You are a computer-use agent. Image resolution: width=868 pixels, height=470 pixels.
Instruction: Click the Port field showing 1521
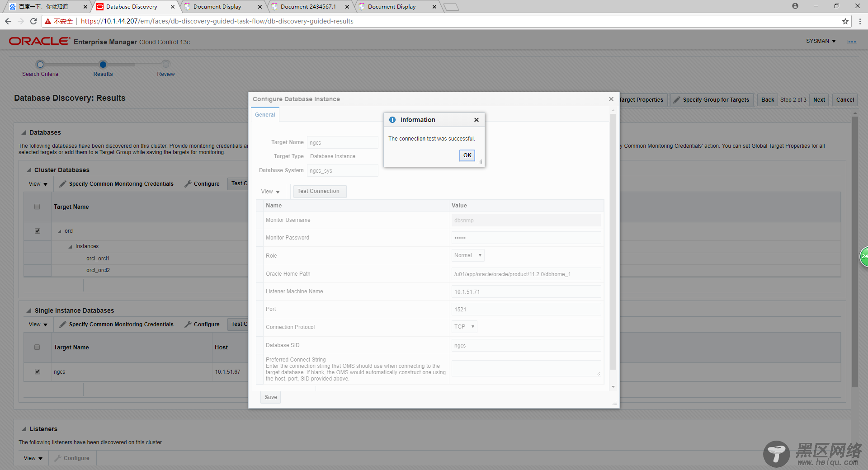(526, 309)
